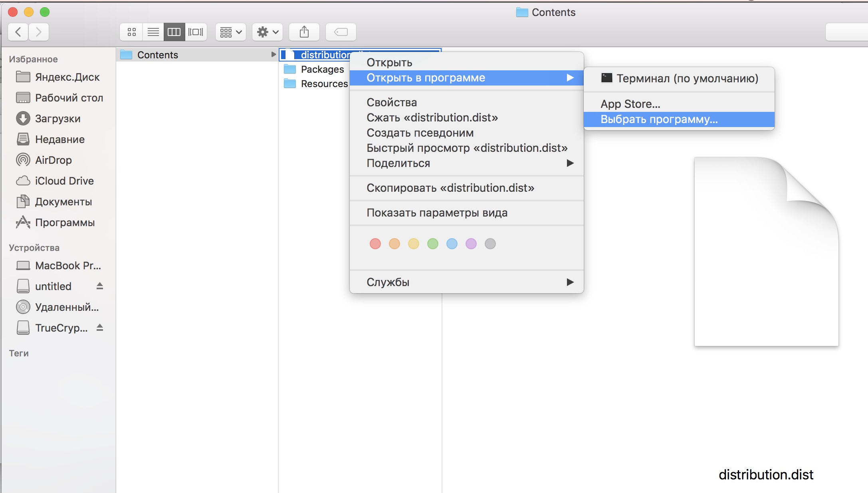This screenshot has width=868, height=493.
Task: Click the Устройства sidebar heading
Action: (x=34, y=248)
